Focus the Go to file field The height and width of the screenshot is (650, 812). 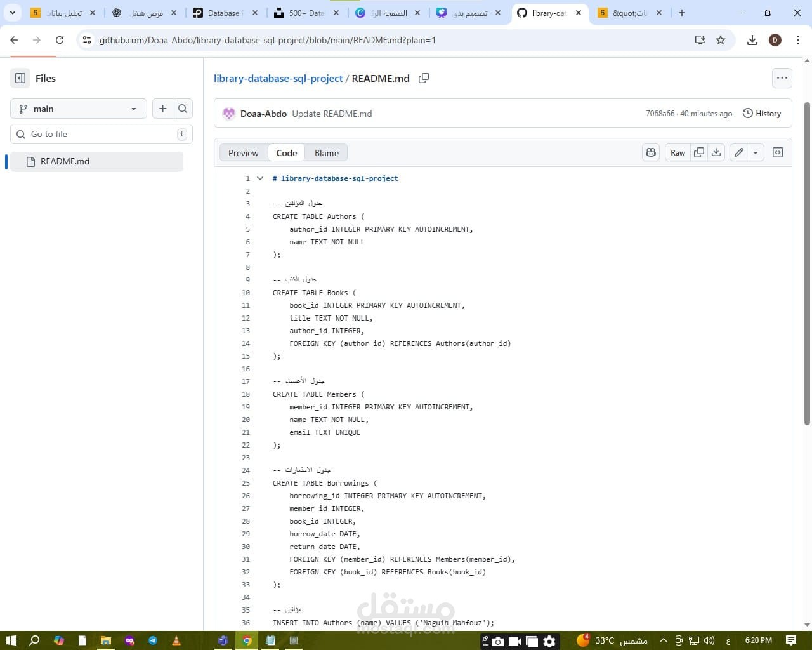click(x=101, y=134)
